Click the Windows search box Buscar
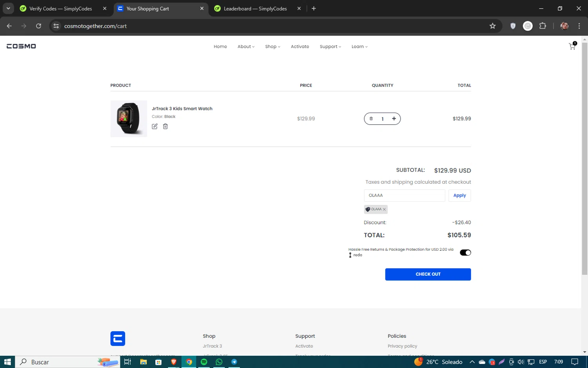588x368 pixels. pos(67,362)
